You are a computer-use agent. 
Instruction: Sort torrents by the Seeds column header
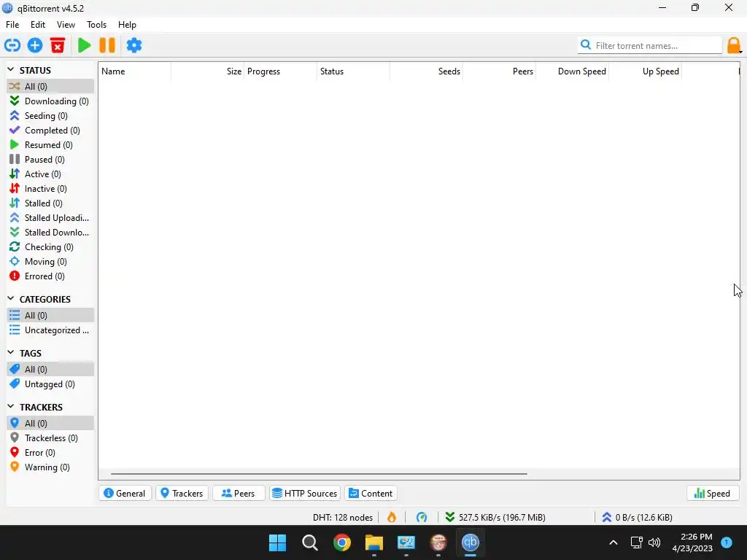coord(426,71)
